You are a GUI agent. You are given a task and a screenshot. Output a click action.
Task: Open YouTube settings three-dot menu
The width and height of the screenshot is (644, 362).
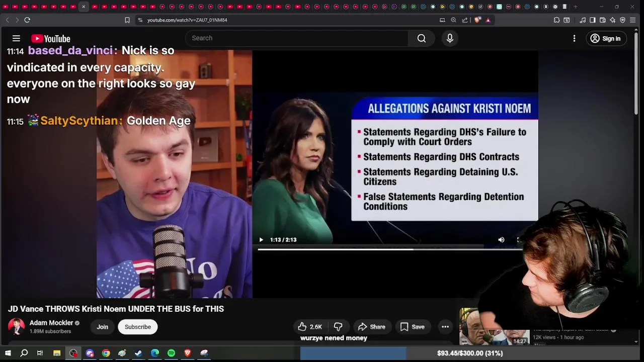tap(574, 38)
